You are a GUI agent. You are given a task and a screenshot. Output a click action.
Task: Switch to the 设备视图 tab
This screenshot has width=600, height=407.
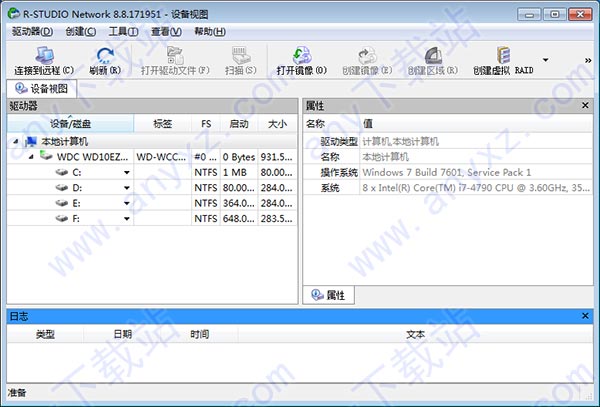coord(42,89)
